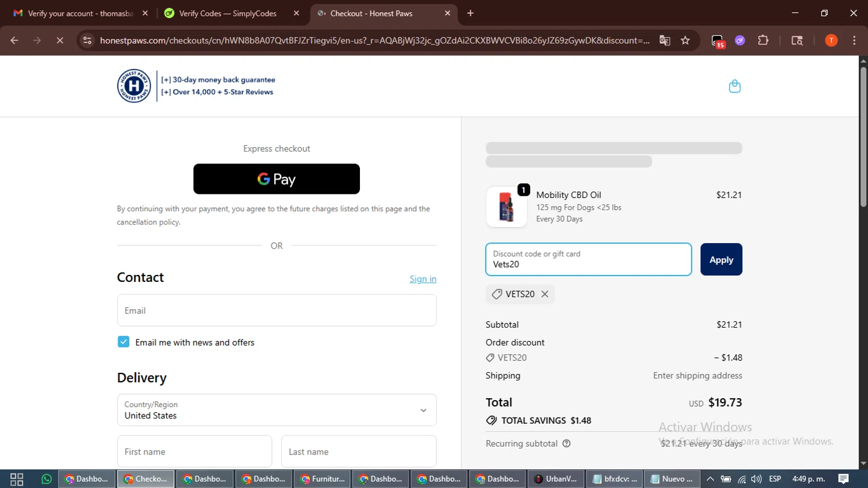Click the Mobility CBD Oil product thumbnail
Viewport: 868px width, 488px height.
click(x=507, y=207)
